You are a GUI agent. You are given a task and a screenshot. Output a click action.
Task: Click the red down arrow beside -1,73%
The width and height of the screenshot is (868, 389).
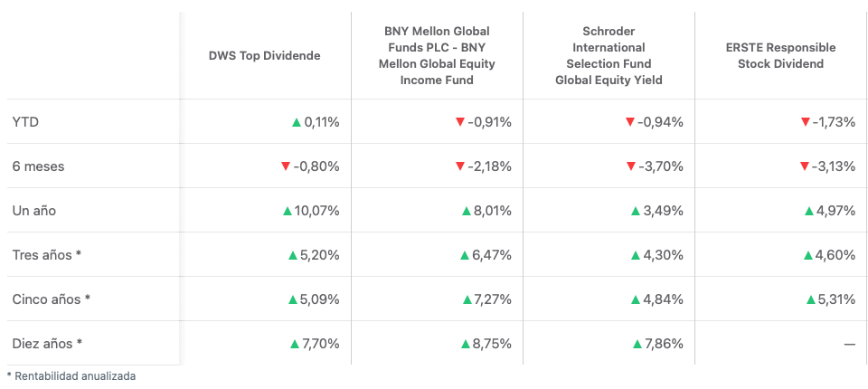click(805, 122)
